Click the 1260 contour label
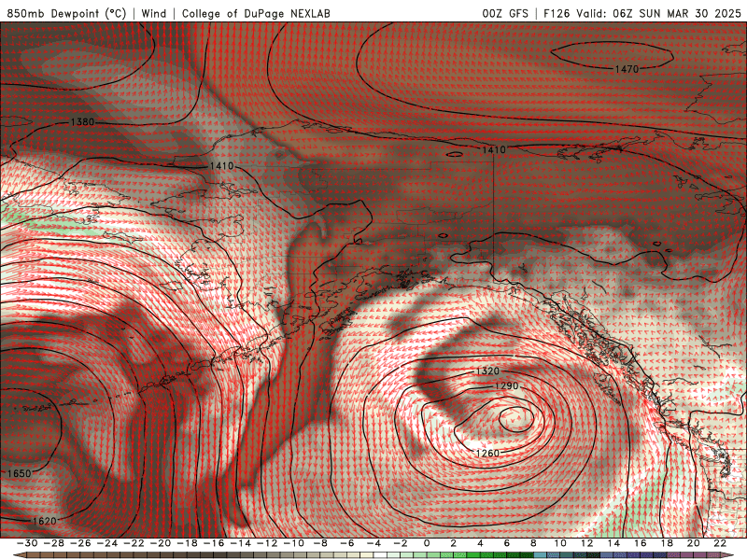 click(x=487, y=453)
